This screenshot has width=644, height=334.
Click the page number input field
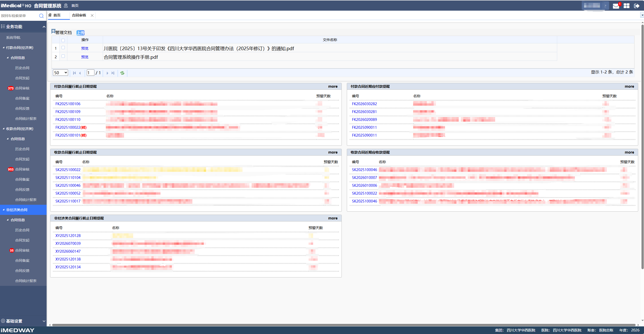pyautogui.click(x=90, y=73)
